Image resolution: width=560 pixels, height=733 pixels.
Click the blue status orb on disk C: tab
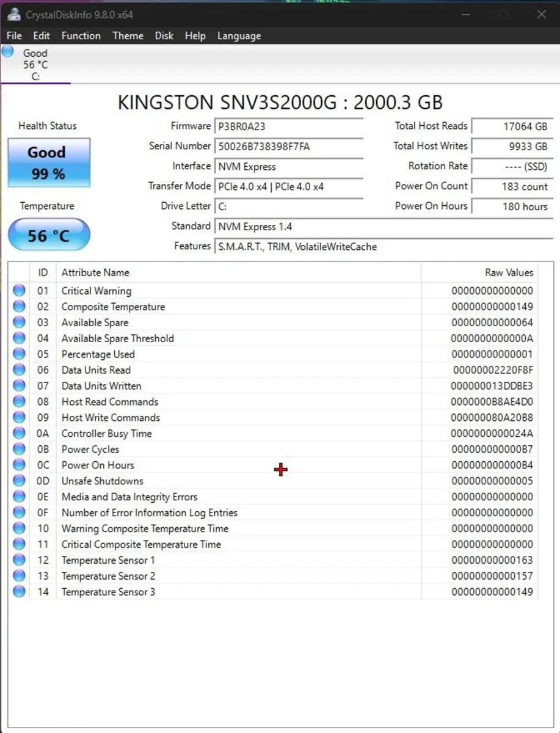pyautogui.click(x=7, y=52)
